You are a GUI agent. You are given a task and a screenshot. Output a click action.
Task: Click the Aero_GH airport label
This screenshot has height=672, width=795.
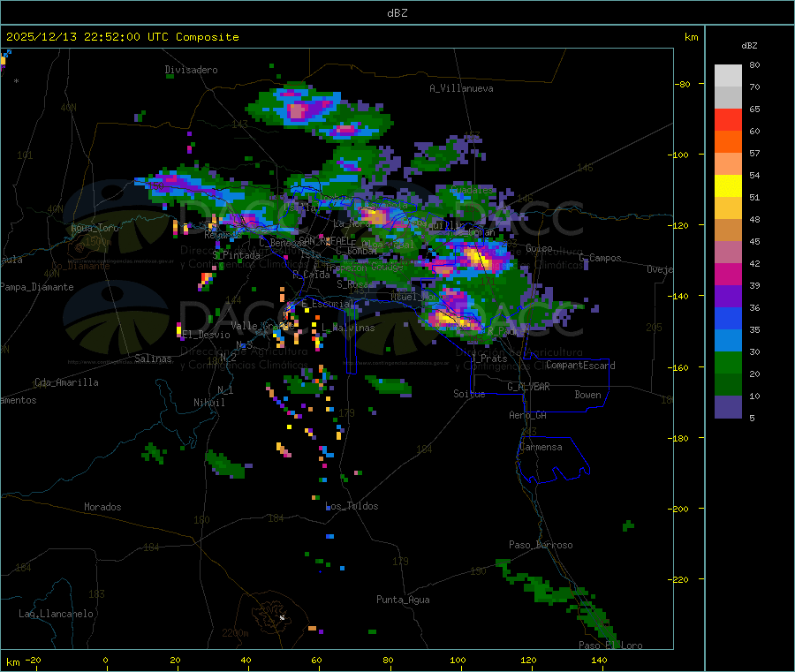pos(528,415)
